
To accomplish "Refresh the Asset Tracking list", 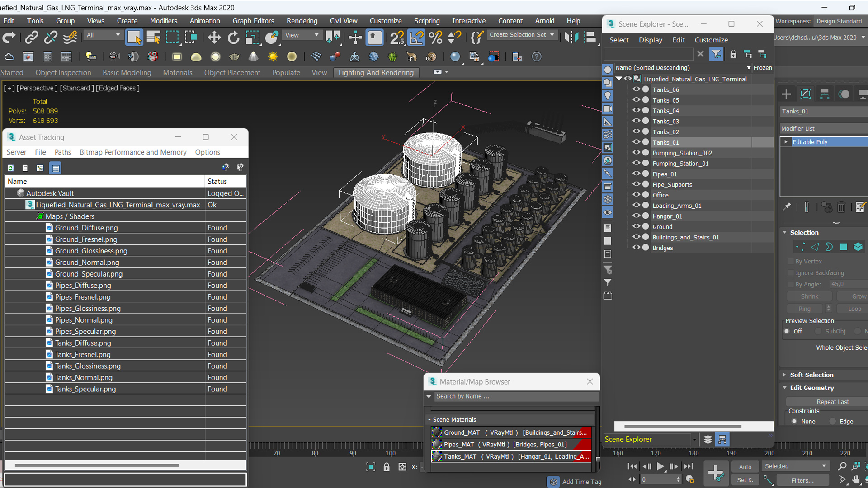I will click(x=10, y=168).
